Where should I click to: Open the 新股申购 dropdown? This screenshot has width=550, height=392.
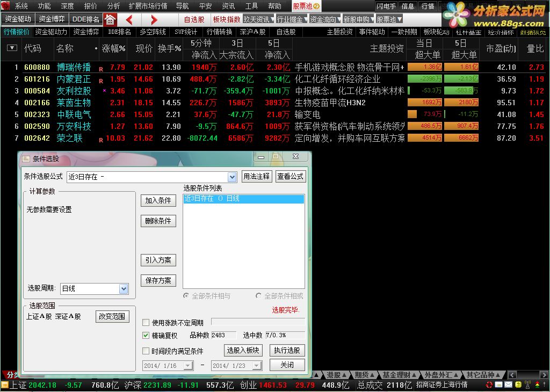[358, 19]
